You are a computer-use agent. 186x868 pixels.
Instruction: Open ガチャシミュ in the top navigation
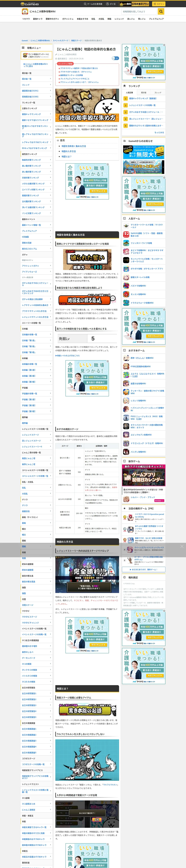pyautogui.click(x=68, y=19)
